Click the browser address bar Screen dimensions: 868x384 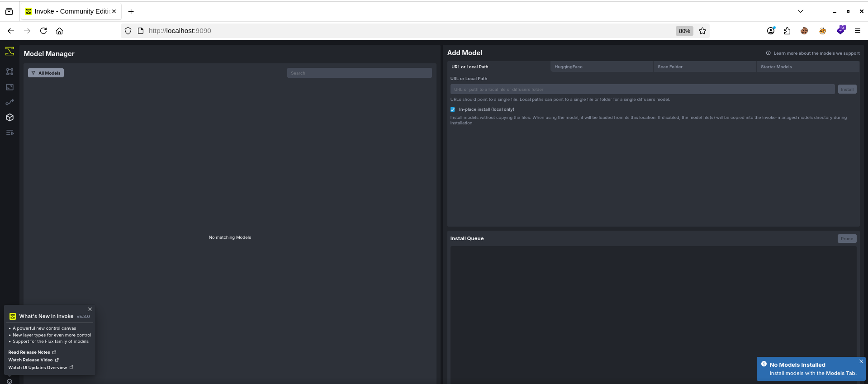[x=398, y=31]
